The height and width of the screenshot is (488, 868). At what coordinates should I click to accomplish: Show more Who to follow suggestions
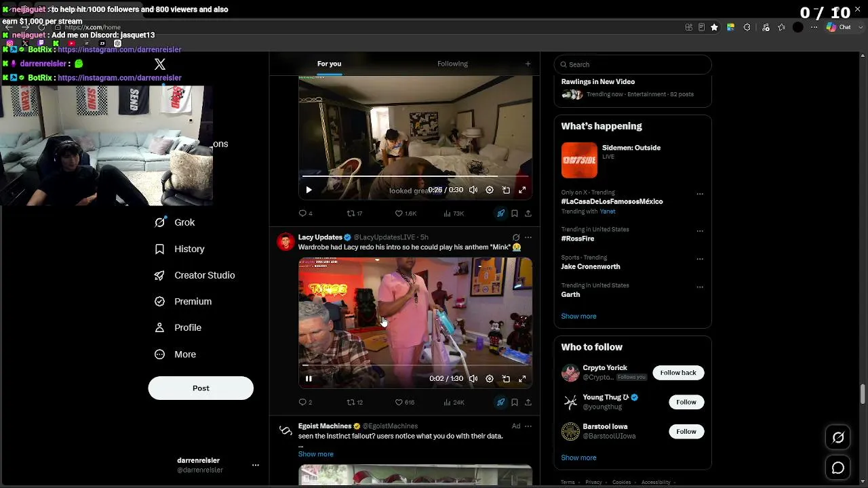[578, 458]
